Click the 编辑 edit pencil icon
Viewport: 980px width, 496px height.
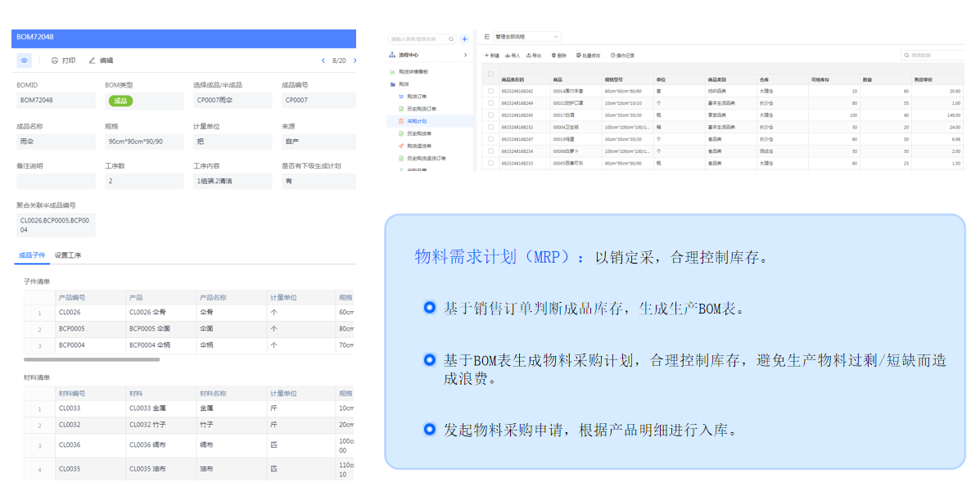93,61
